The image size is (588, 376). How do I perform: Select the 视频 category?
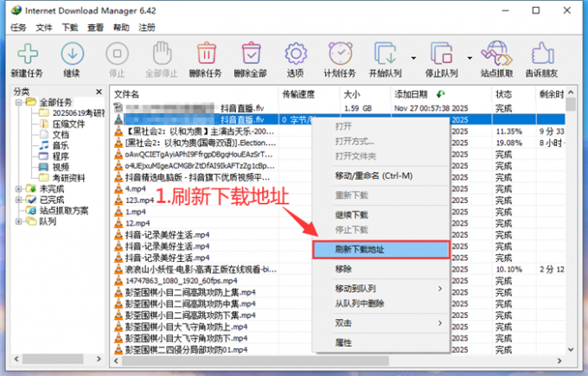click(61, 167)
